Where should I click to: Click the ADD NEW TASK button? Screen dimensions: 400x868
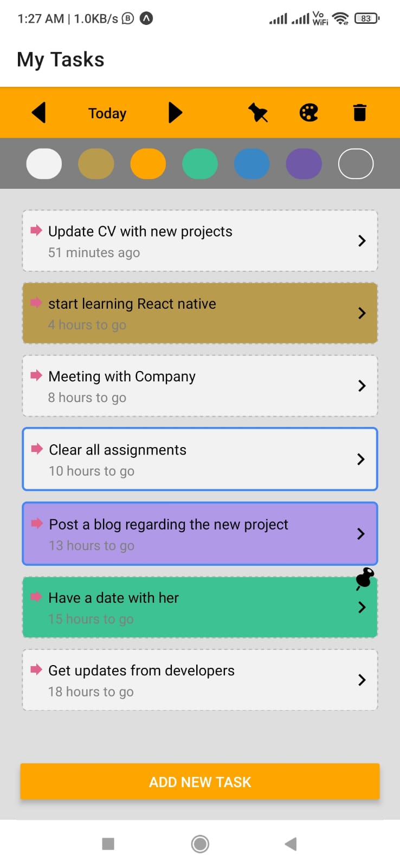tap(200, 781)
